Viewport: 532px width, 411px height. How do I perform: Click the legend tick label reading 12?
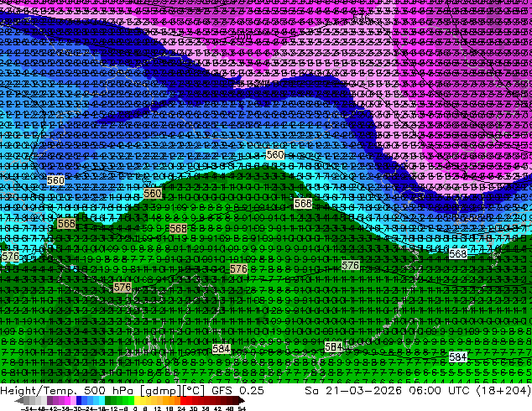click(x=158, y=409)
